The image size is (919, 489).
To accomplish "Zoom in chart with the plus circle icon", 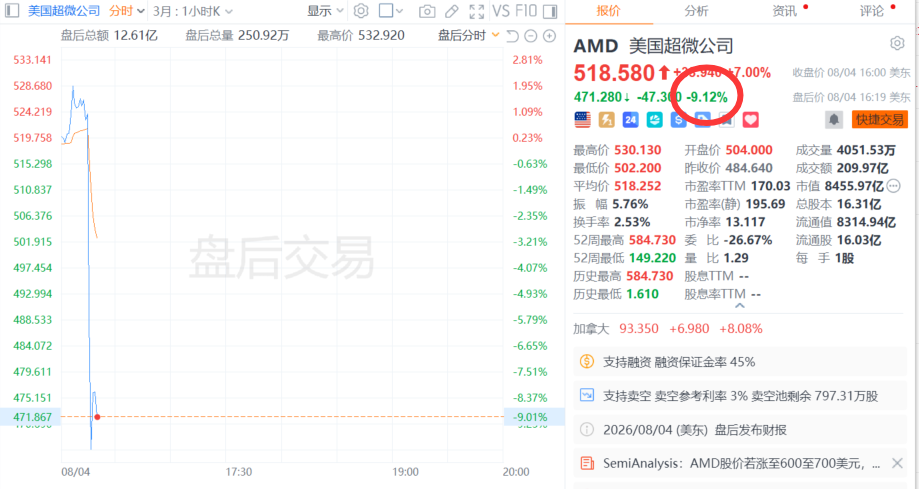I will (x=549, y=36).
